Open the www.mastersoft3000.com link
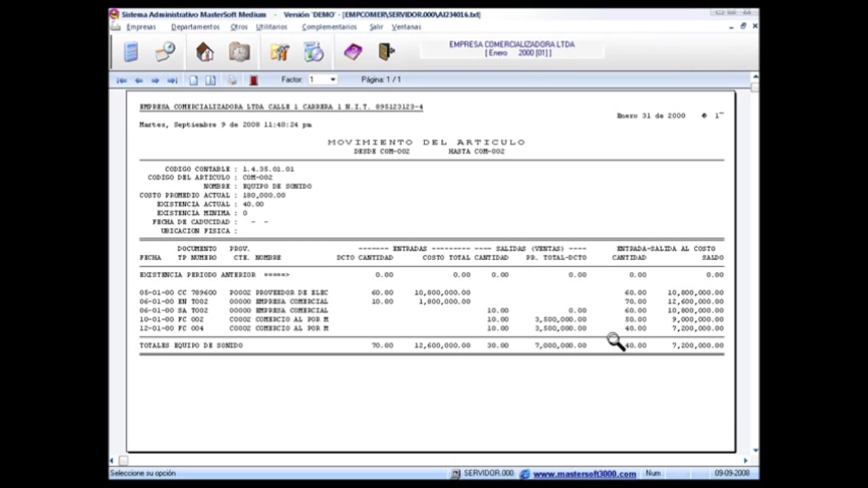The width and height of the screenshot is (868, 488). click(584, 474)
